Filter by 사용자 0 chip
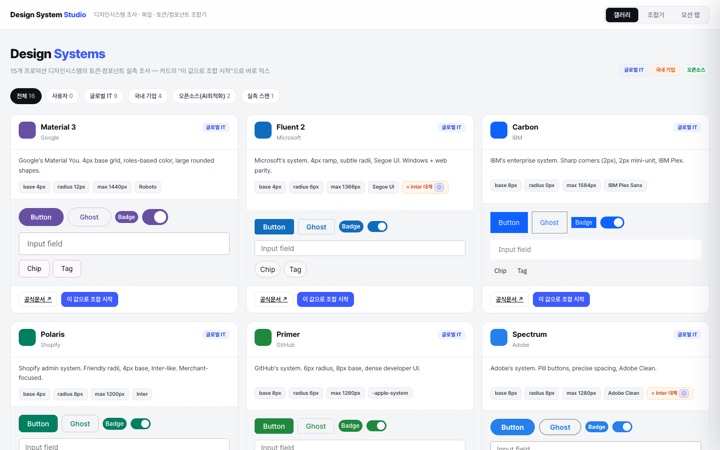Image resolution: width=720 pixels, height=450 pixels. pyautogui.click(x=62, y=96)
